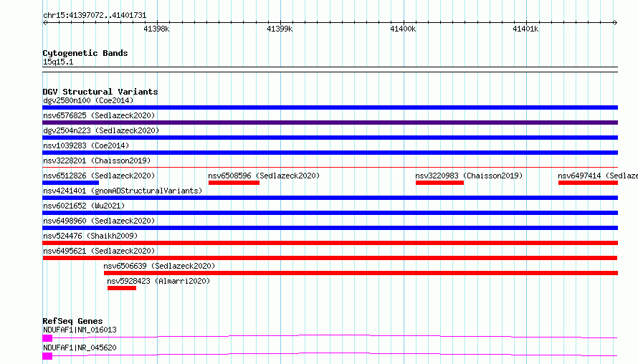
Task: Click the 41399k ruler tick label
Action: click(280, 29)
